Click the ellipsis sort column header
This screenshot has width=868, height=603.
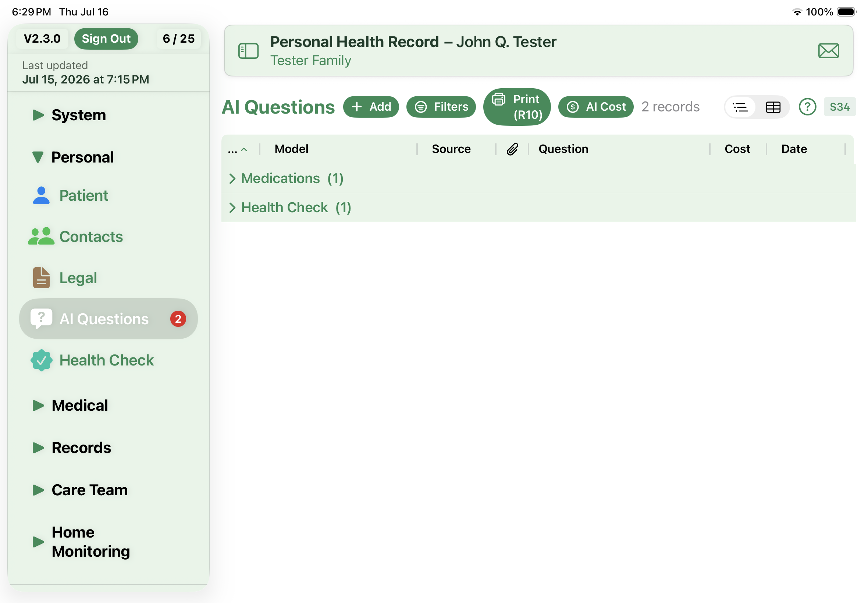[x=237, y=149]
